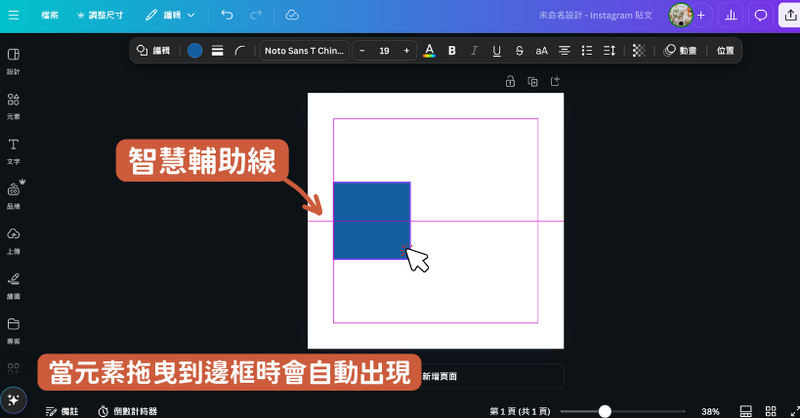This screenshot has width=800, height=418.
Task: Open the transparency checkerboard icon
Action: tap(639, 50)
